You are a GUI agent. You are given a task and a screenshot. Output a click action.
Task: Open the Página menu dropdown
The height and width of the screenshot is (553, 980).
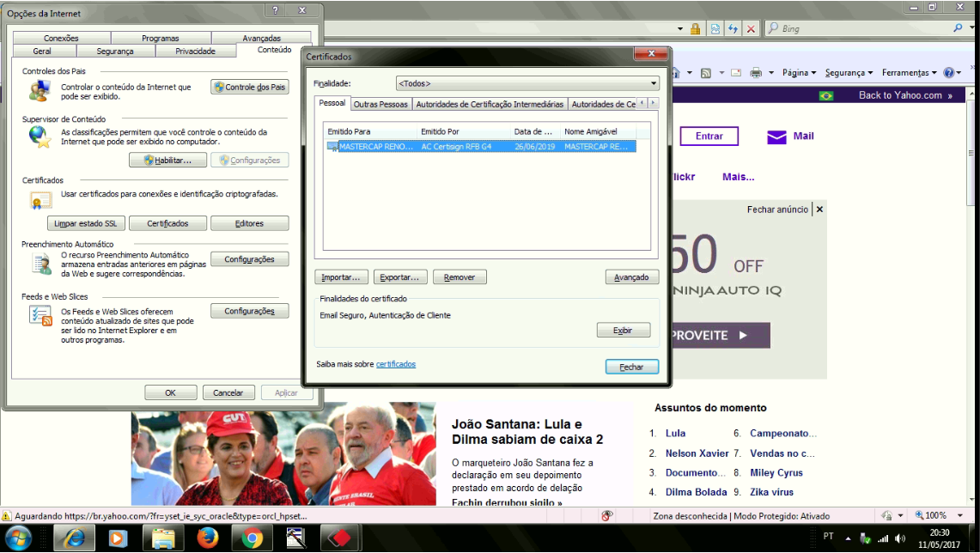pyautogui.click(x=799, y=73)
